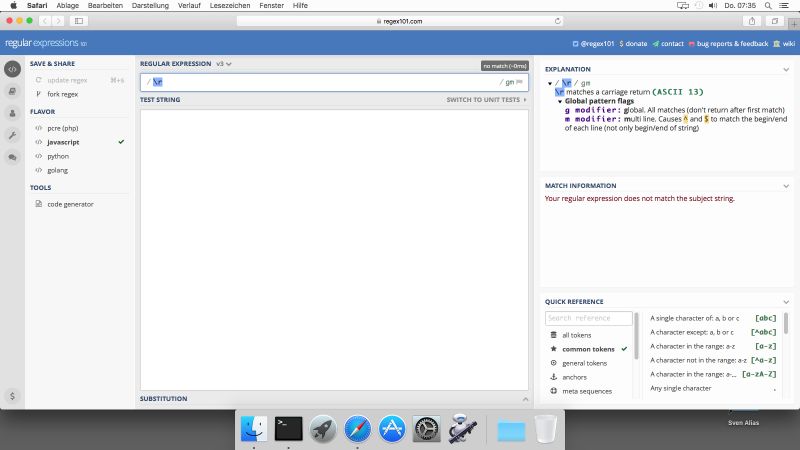The width and height of the screenshot is (800, 450).
Task: Select anchors category
Action: click(x=589, y=377)
